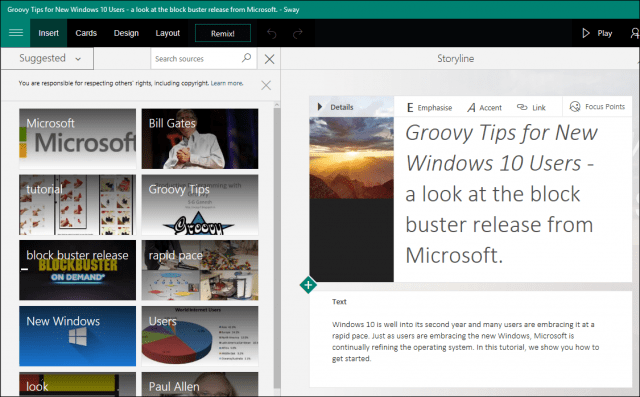Open the share people icon

(635, 33)
